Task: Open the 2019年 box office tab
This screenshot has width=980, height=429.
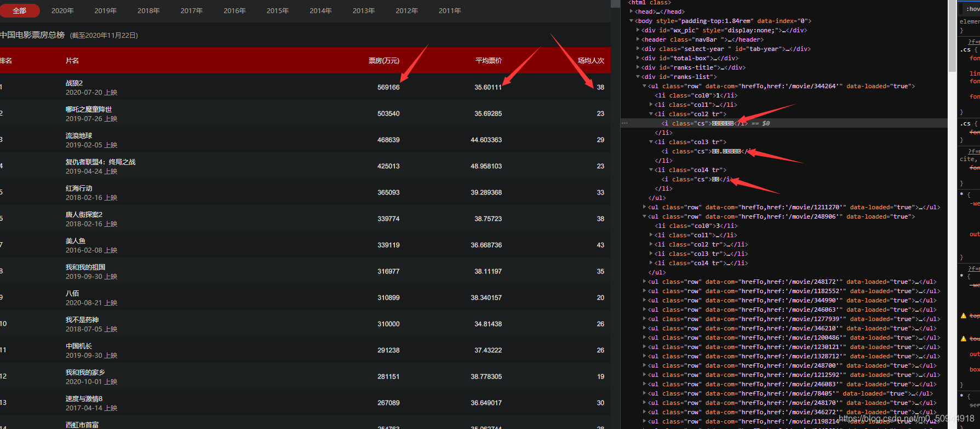Action: coord(106,10)
